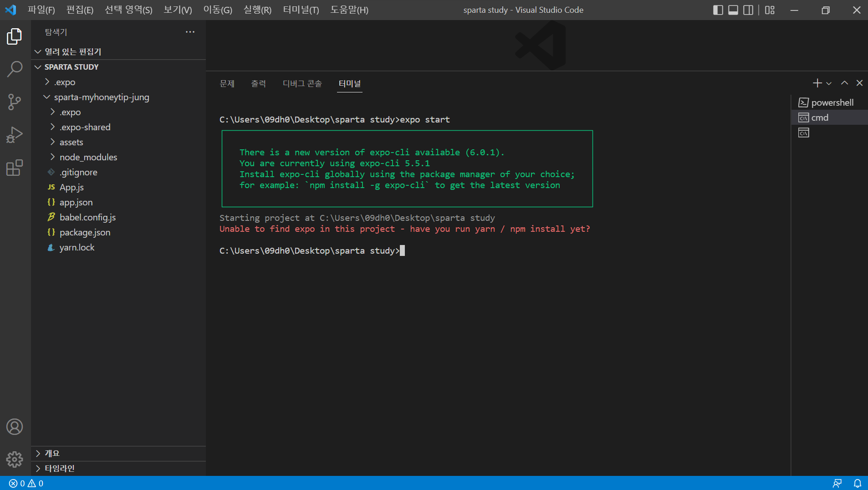Screen dimensions: 868x490
Task: Click the 'expo start' command line text
Action: (425, 120)
